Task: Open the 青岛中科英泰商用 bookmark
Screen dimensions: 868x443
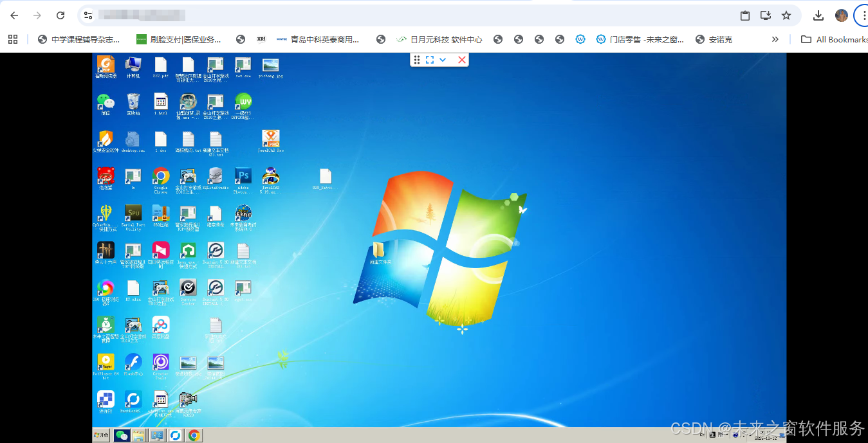Action: [x=318, y=39]
